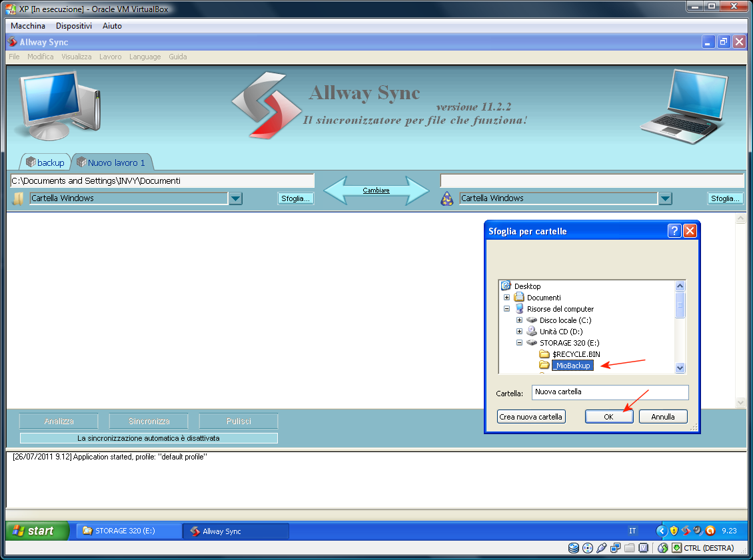Click the STORAGE 320 (E:) drive icon in tree
Viewport: 753px width, 560px height.
[532, 343]
